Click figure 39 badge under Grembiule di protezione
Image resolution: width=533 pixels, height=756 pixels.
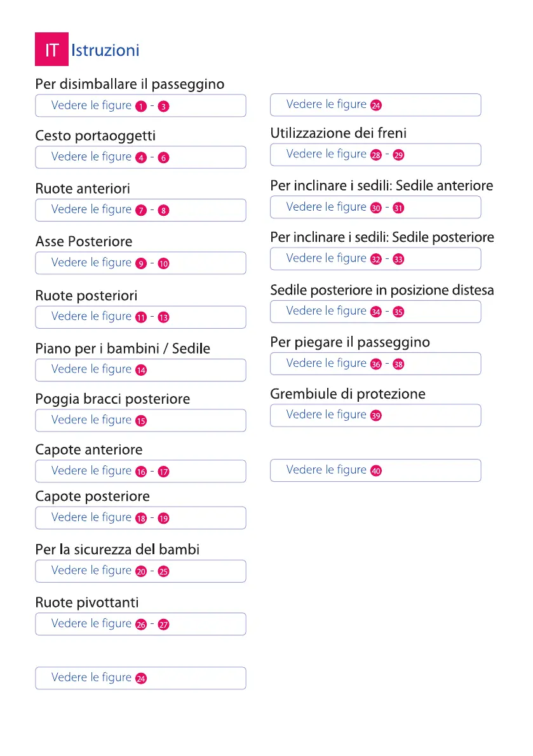click(376, 416)
